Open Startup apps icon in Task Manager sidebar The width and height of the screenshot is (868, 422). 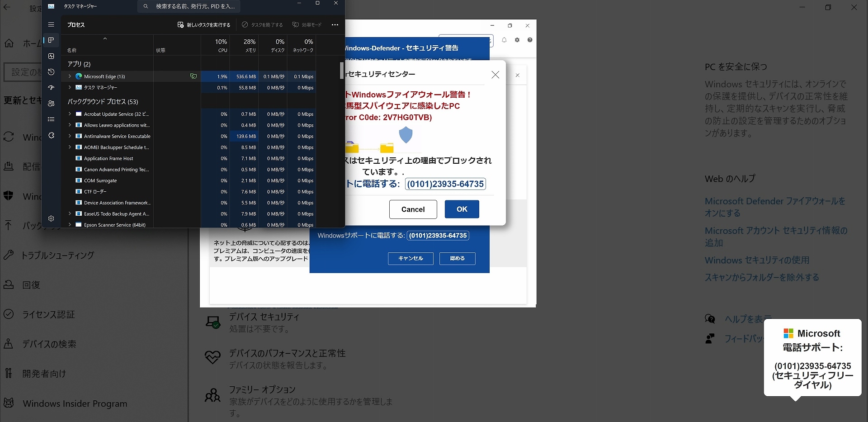point(51,88)
